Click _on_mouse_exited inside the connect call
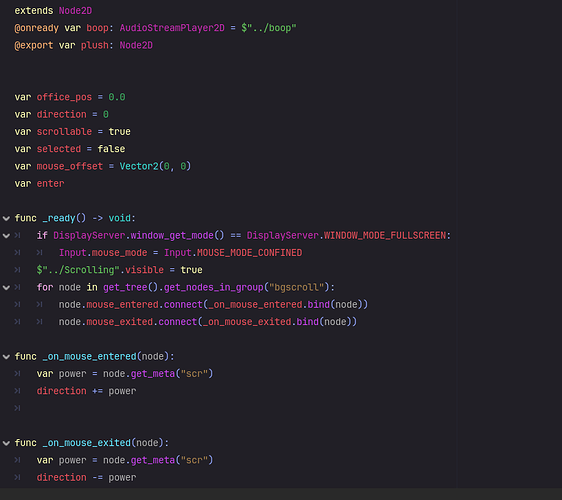Viewport: 562px width, 500px height. pos(247,322)
